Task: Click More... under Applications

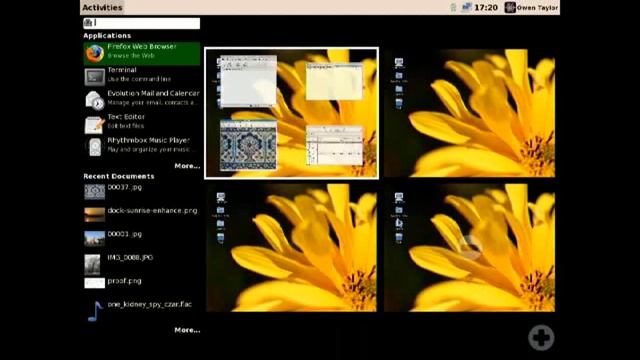Action: (x=187, y=166)
